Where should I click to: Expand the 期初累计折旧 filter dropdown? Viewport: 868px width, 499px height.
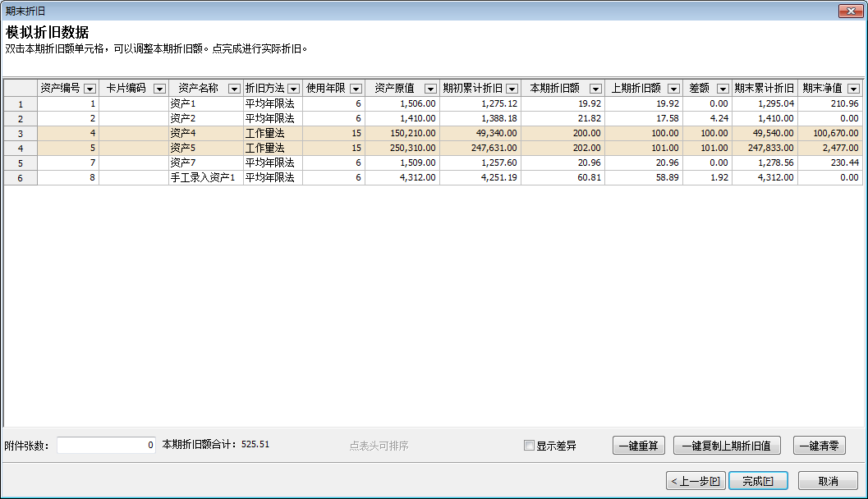coord(511,88)
